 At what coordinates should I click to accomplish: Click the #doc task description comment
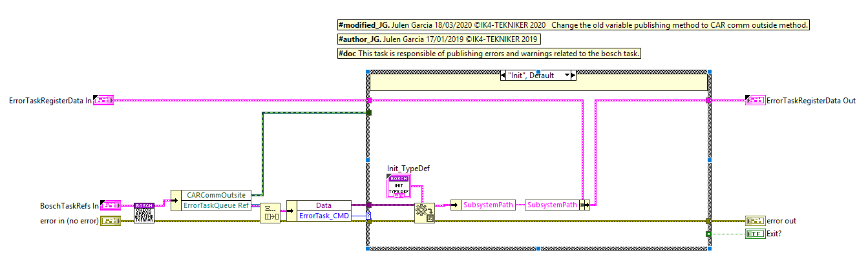click(489, 54)
